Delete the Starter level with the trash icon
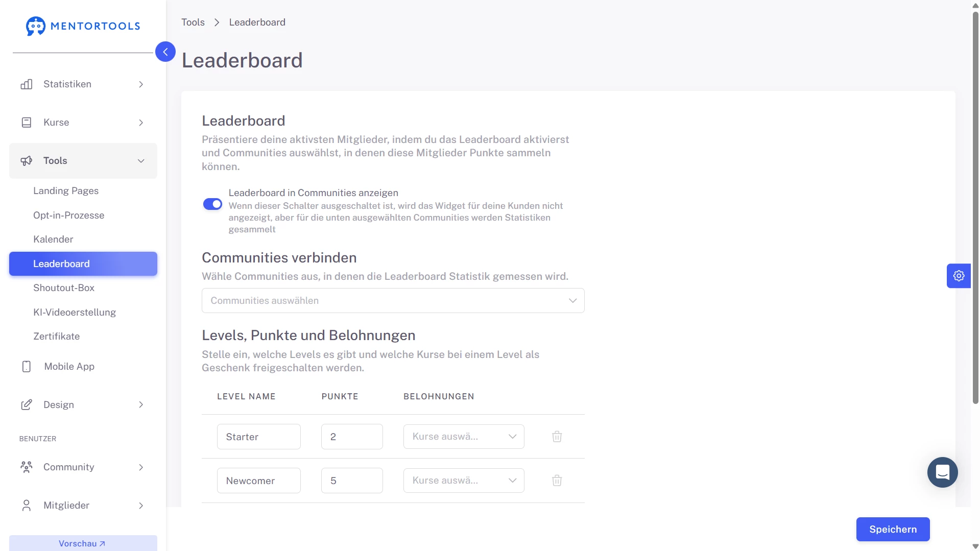 (x=557, y=437)
